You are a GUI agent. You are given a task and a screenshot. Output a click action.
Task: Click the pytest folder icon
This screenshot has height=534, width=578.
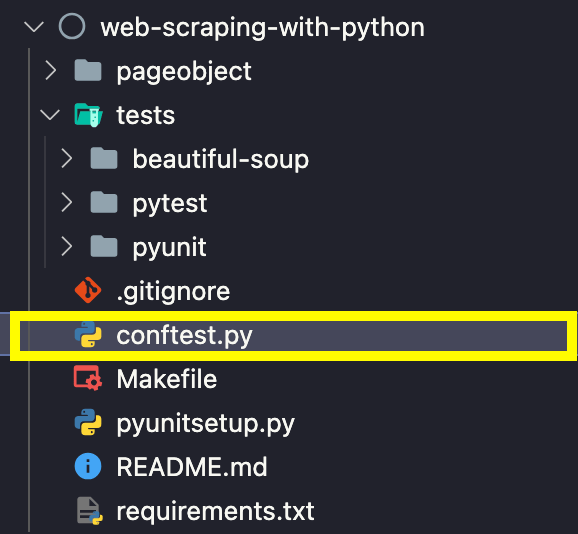(104, 202)
